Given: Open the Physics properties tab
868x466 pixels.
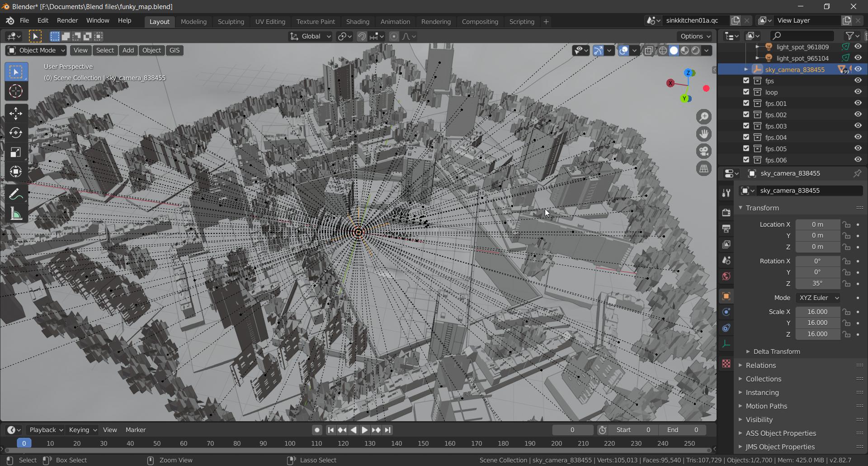Looking at the screenshot, I should [x=726, y=312].
